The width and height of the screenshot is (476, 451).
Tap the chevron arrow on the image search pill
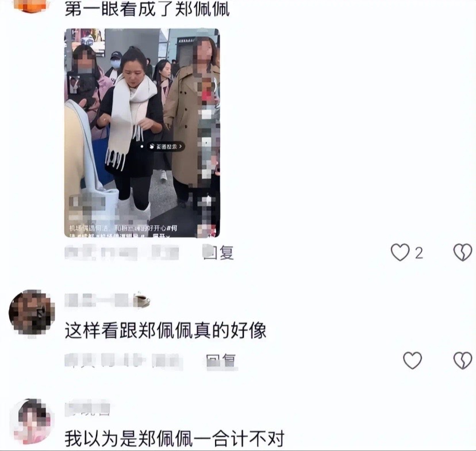tap(181, 147)
